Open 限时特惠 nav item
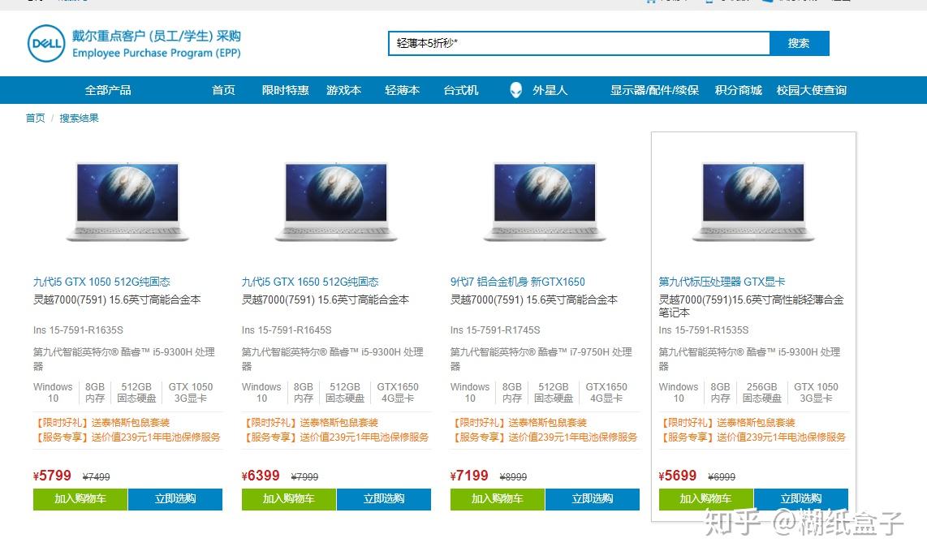Image resolution: width=927 pixels, height=560 pixels. [x=286, y=90]
